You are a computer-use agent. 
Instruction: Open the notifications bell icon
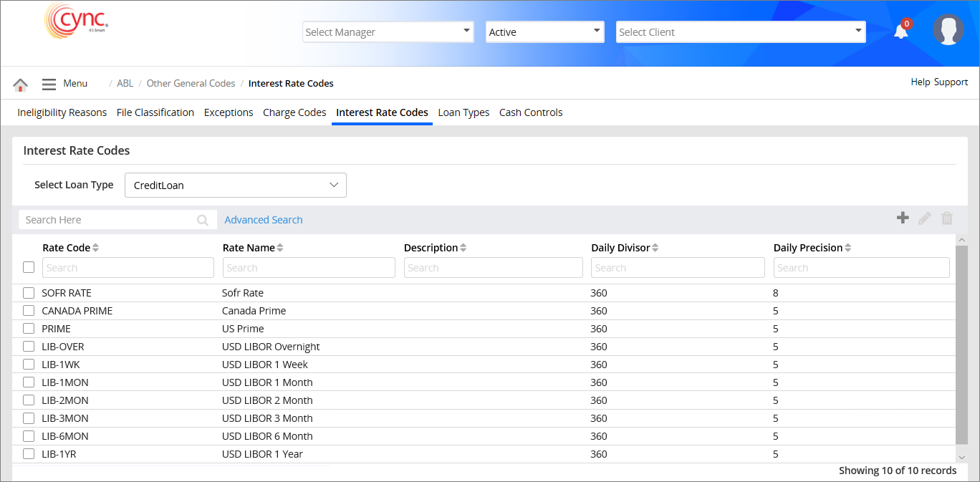pos(901,32)
